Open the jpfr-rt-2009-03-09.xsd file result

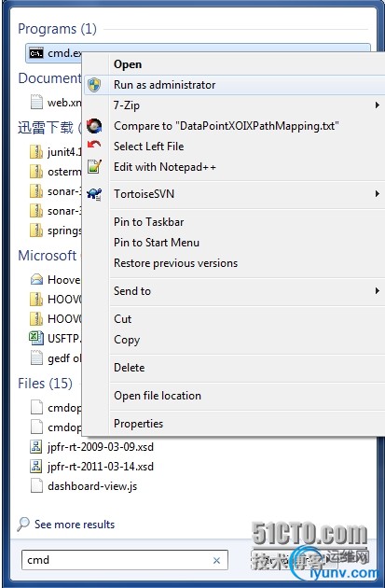[101, 447]
